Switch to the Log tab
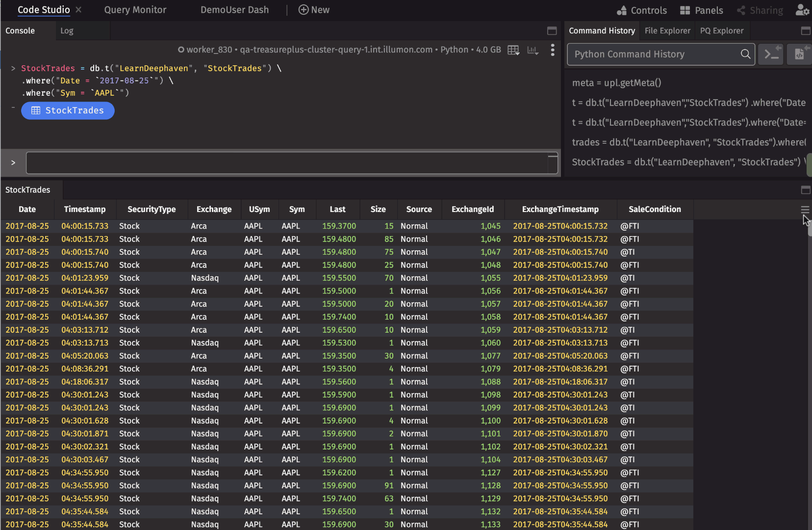 click(67, 31)
